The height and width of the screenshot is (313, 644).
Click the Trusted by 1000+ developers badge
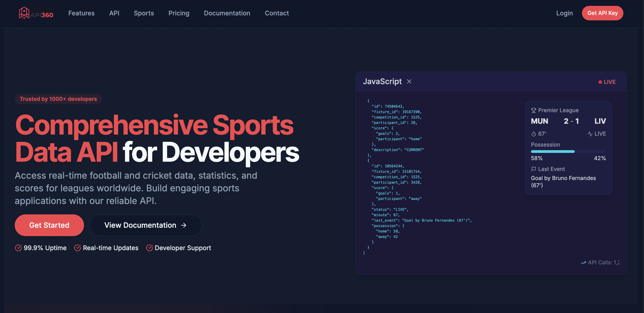[x=58, y=99]
